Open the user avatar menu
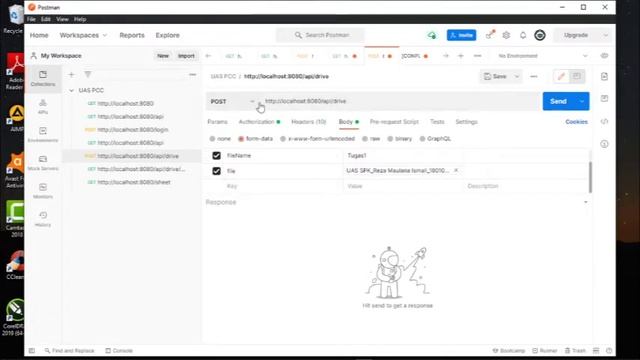Screen dimensions: 640x360 pyautogui.click(x=540, y=35)
